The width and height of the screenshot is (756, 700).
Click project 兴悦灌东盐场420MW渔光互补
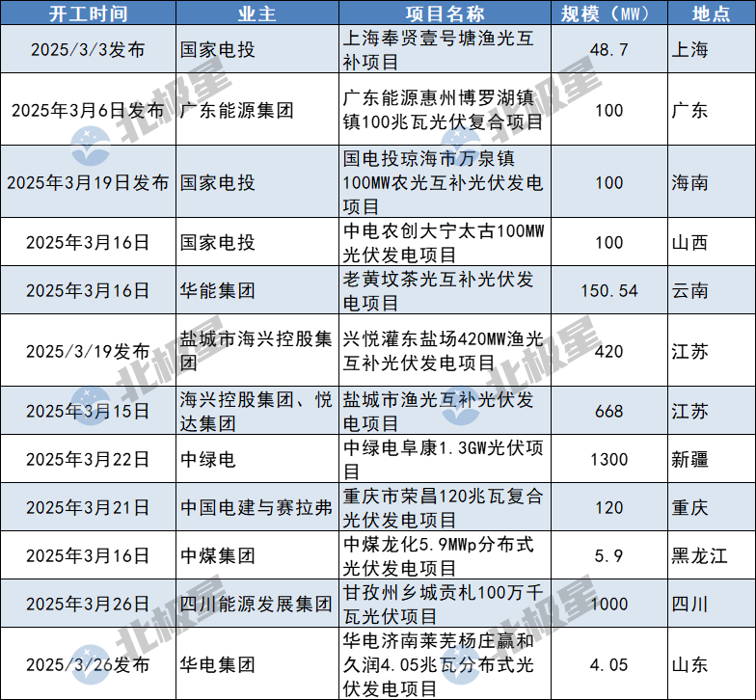(444, 351)
